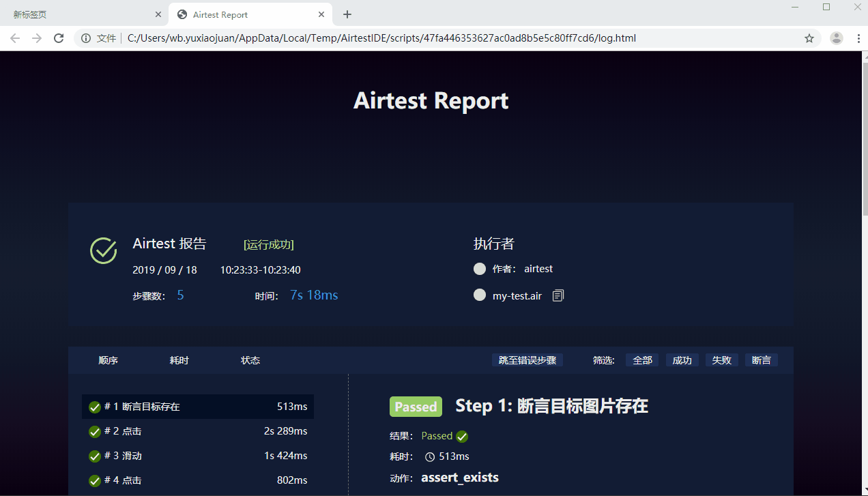Viewport: 868px width, 496px height.
Task: Close the Airtest Report tab
Action: 321,14
